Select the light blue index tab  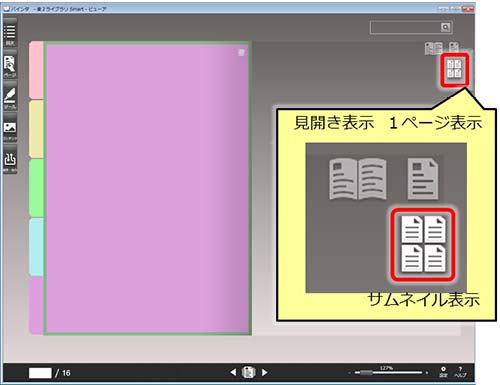click(x=36, y=247)
